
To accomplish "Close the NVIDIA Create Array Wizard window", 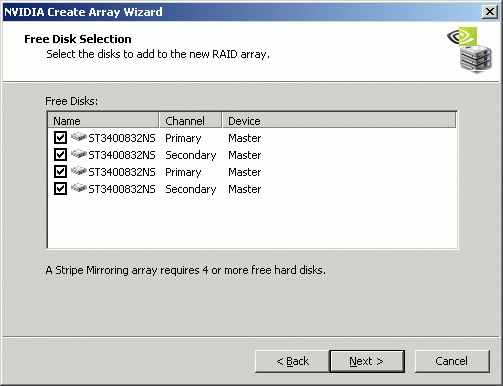I will tap(490, 12).
